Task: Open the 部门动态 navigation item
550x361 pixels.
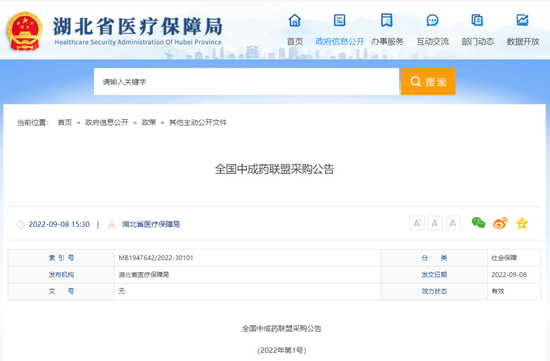Action: [477, 42]
